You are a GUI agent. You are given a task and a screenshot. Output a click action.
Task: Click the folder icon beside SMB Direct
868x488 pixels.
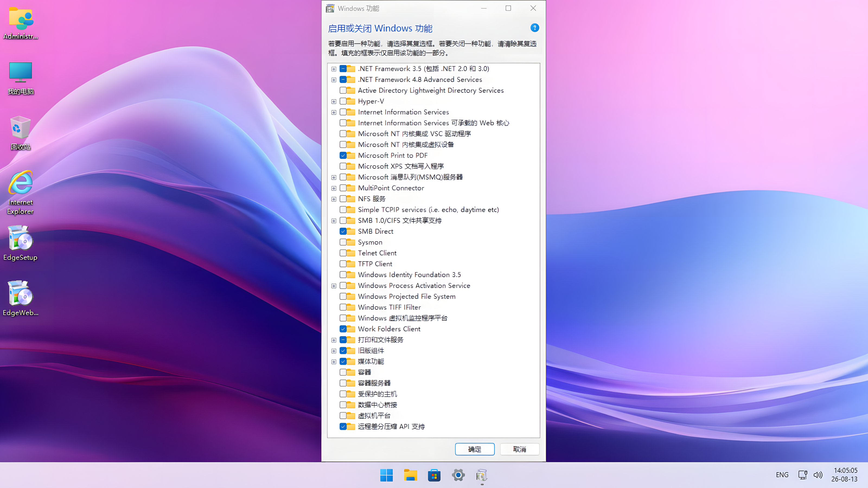click(351, 231)
